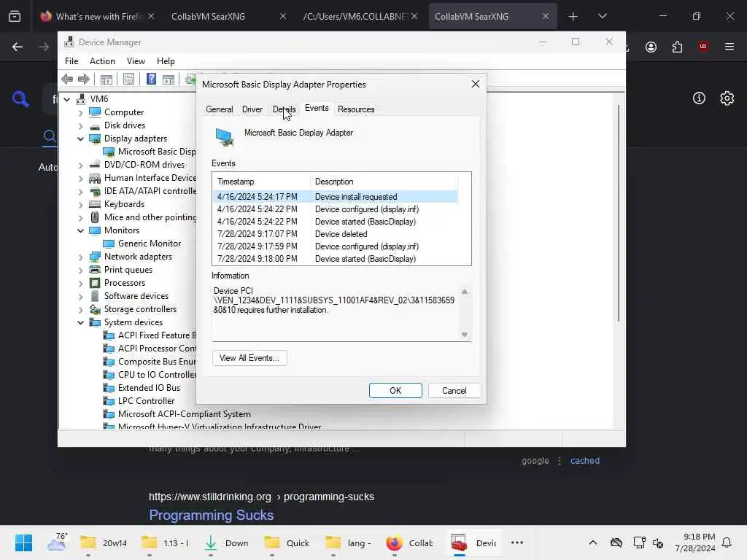747x560 pixels.
Task: Click the Information box scroll up arrow
Action: pyautogui.click(x=465, y=292)
